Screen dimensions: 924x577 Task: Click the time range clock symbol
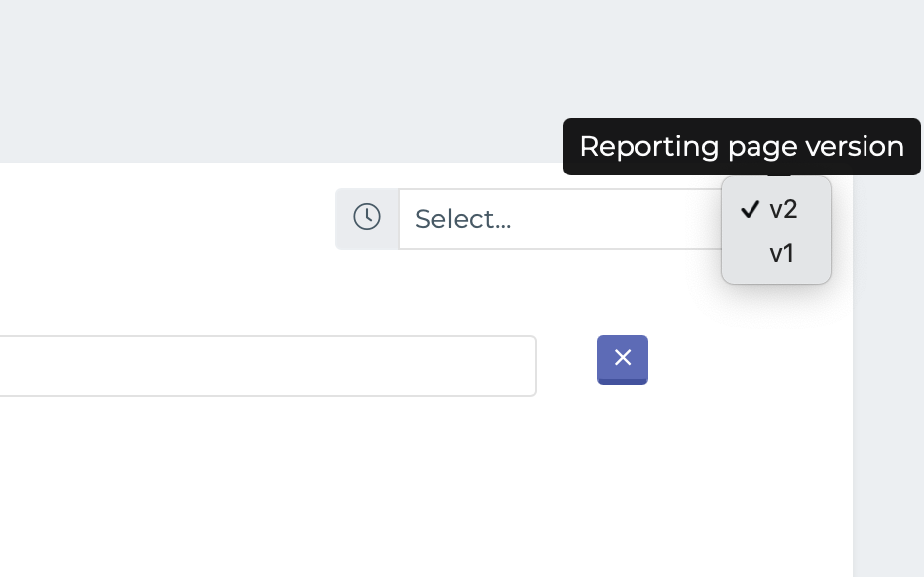tap(367, 217)
